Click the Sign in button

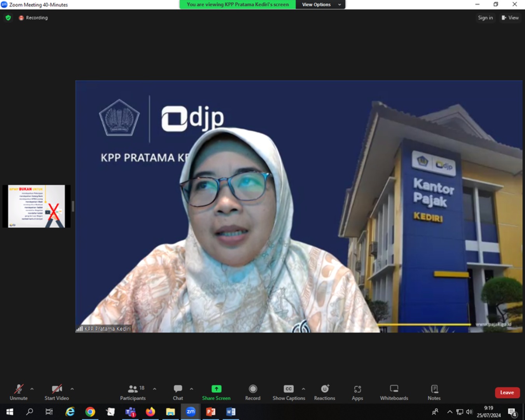485,18
